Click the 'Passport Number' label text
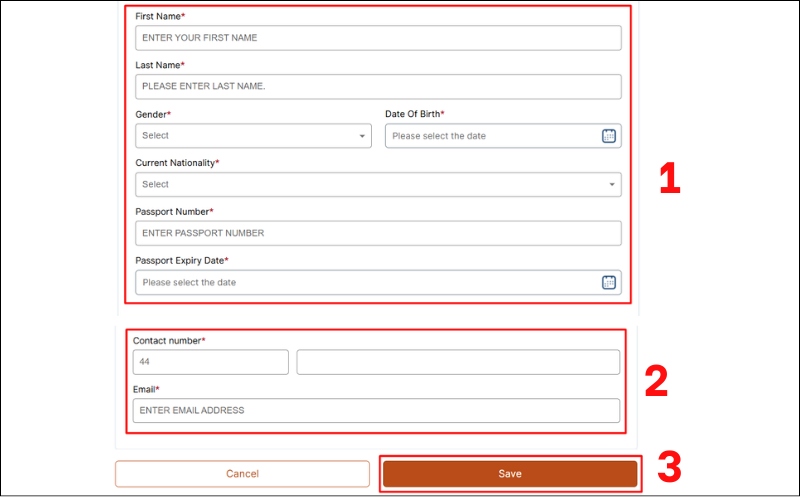The image size is (800, 500). point(174,212)
